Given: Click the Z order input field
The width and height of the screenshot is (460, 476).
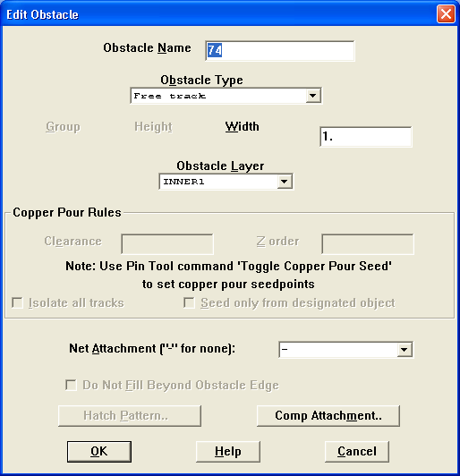Looking at the screenshot, I should [x=368, y=243].
